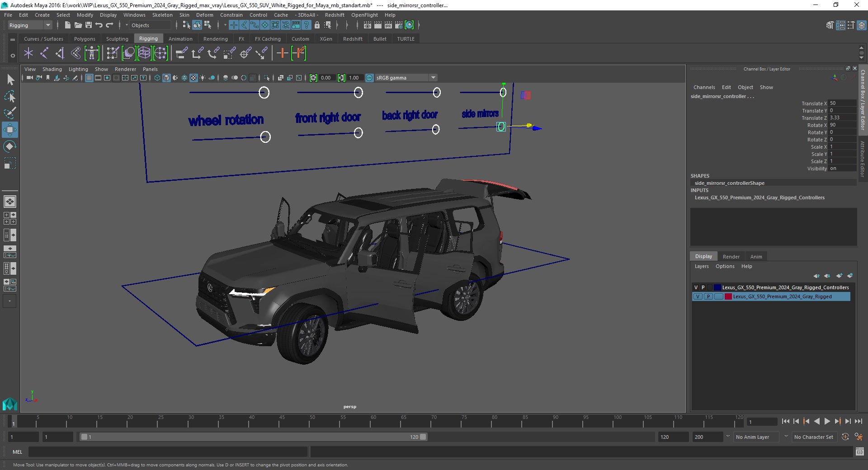This screenshot has height=470, width=868.
Task: Click the Set Key shelf icon
Action: 283,53
